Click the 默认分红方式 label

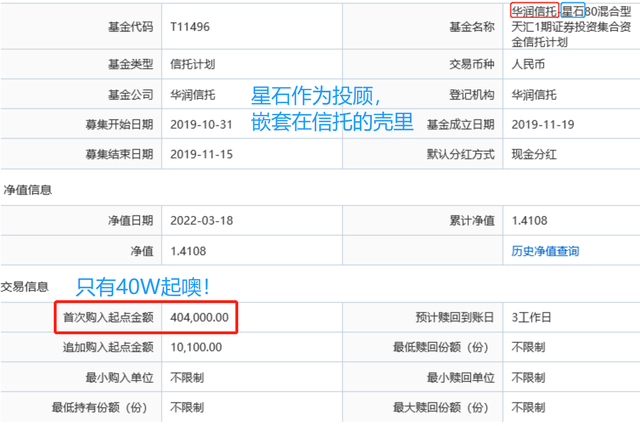coord(460,154)
